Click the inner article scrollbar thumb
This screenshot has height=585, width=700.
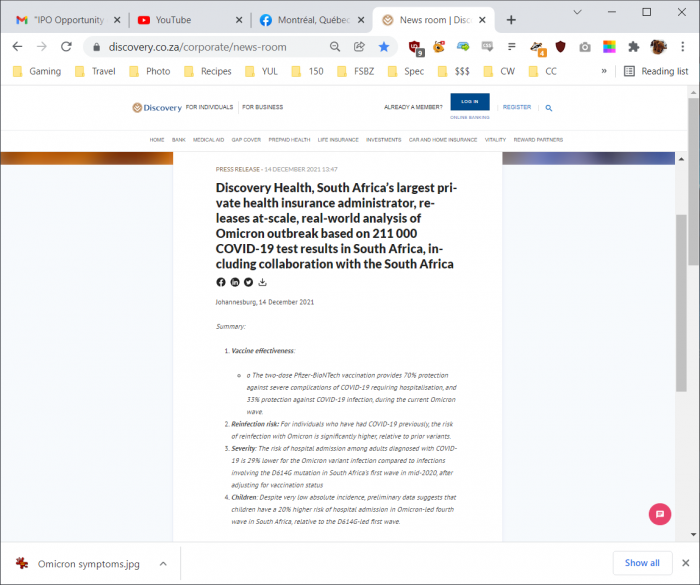pyautogui.click(x=681, y=303)
